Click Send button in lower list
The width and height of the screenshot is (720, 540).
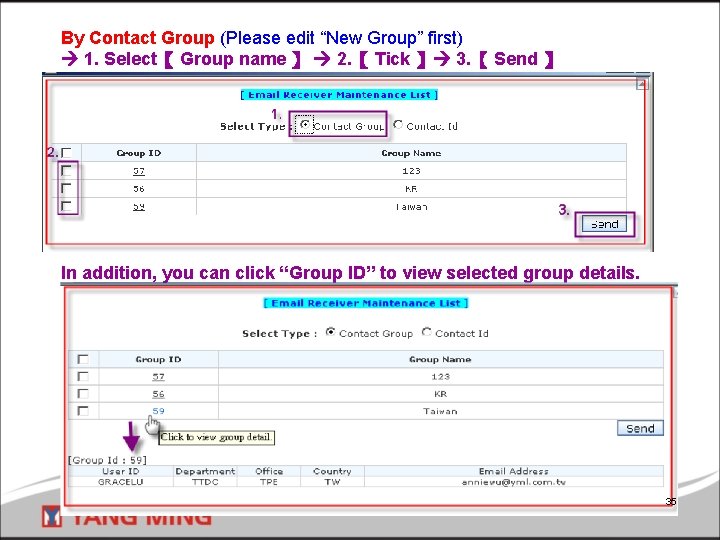coord(640,428)
